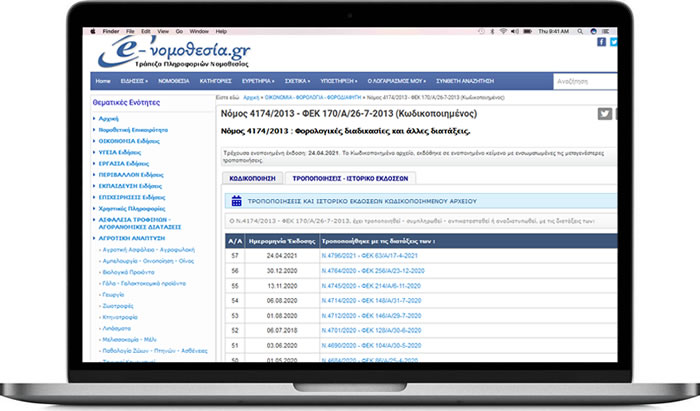Click the Facebook icon in the header

pos(601,42)
